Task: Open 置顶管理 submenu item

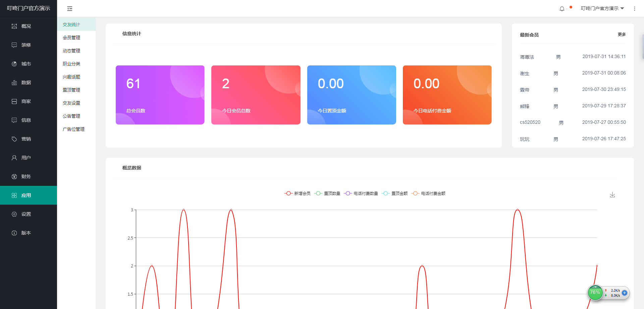Action: pos(76,90)
